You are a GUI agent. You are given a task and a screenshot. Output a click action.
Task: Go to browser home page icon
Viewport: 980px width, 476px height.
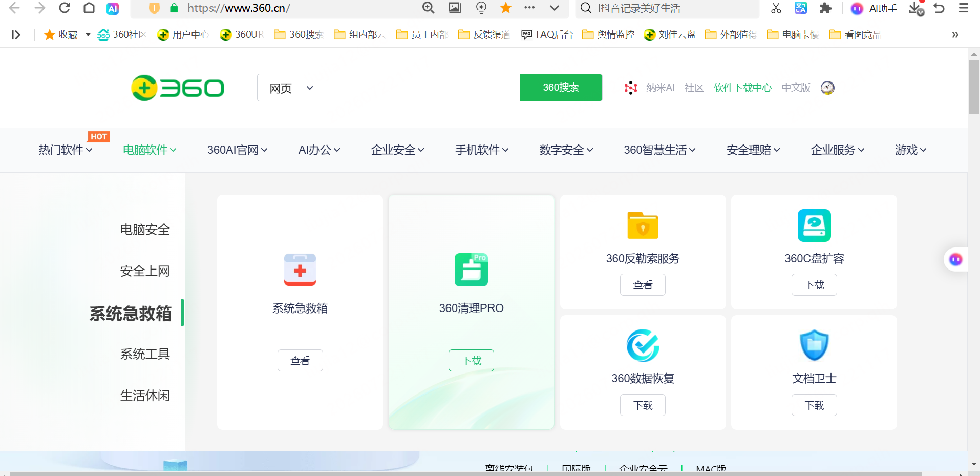tap(89, 8)
